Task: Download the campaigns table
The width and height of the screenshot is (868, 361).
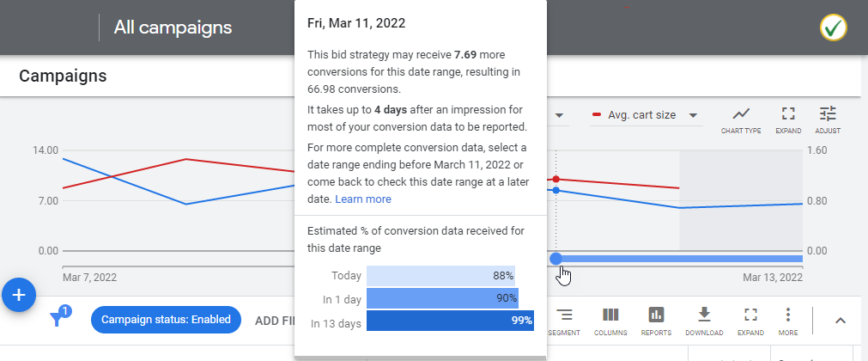Action: click(704, 321)
